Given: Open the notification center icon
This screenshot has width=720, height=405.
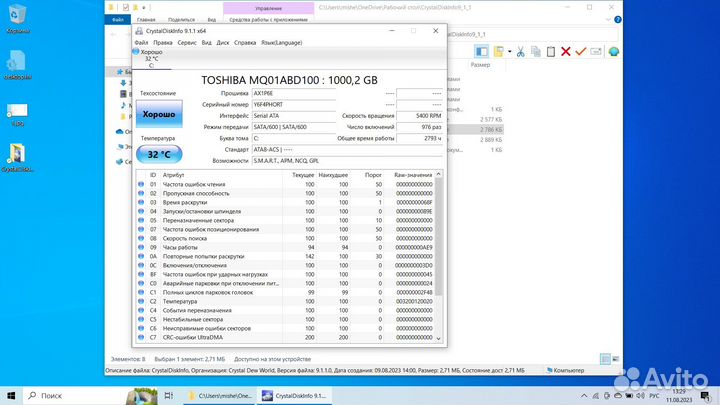Looking at the screenshot, I should pos(705,395).
